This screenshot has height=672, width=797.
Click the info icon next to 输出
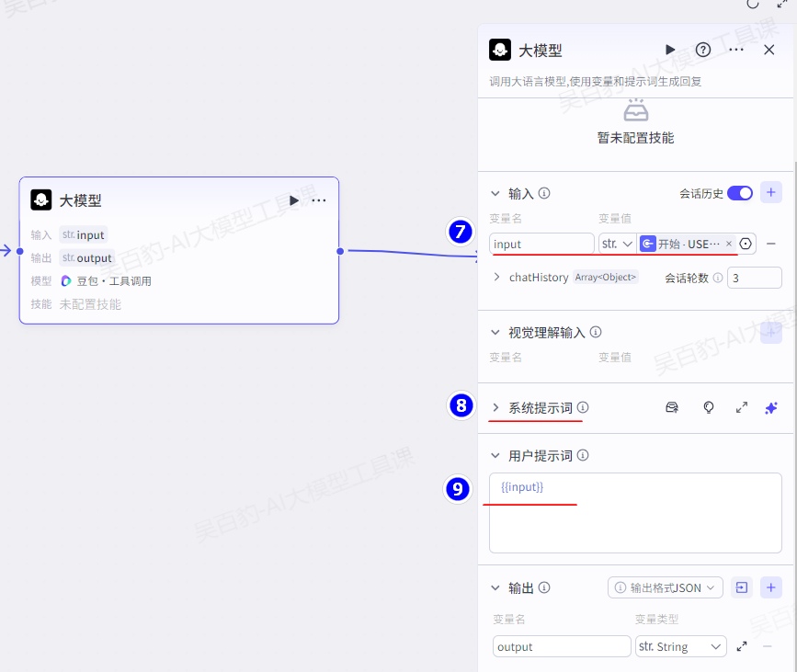544,587
